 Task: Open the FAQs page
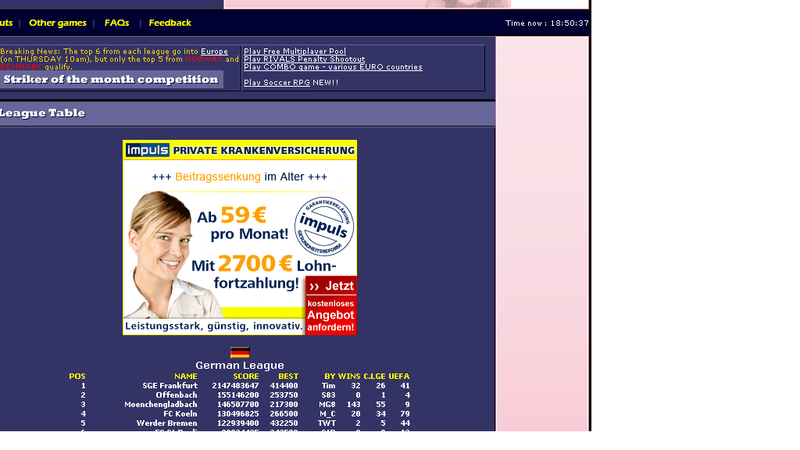tap(117, 23)
